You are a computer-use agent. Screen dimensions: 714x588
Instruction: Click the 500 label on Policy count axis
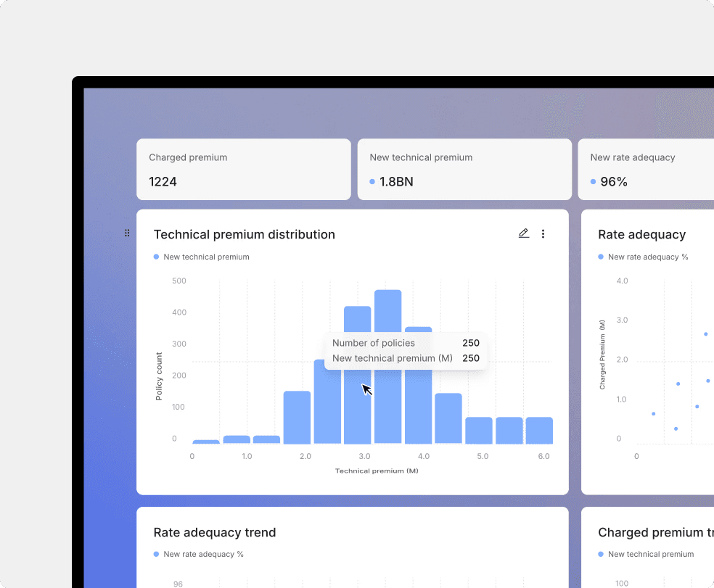point(179,281)
